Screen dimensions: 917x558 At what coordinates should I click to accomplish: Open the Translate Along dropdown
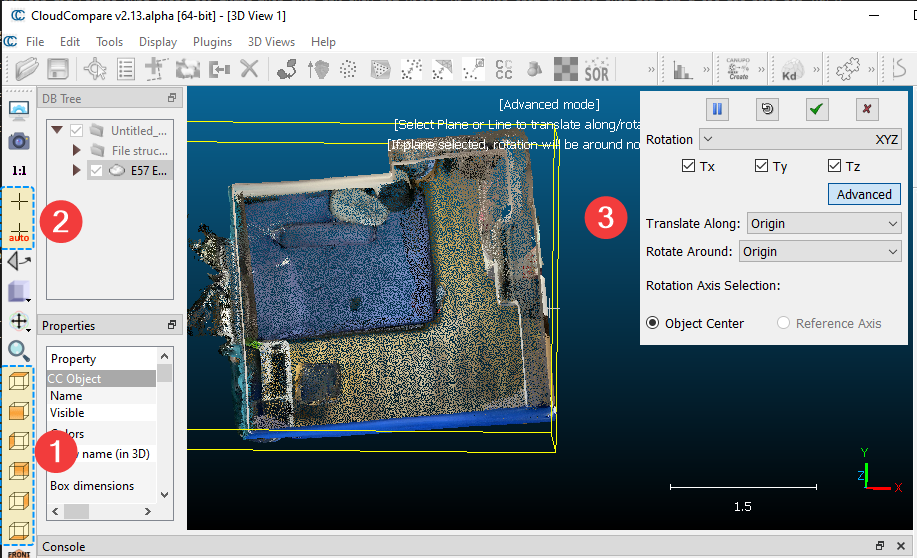824,224
